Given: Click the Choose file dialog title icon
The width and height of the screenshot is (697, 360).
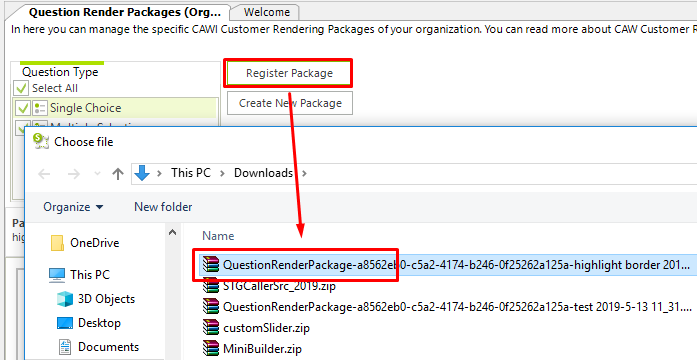Looking at the screenshot, I should [41, 141].
